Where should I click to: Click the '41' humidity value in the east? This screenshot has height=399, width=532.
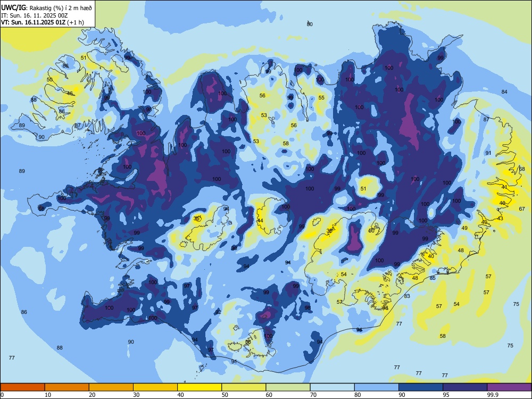(504, 187)
